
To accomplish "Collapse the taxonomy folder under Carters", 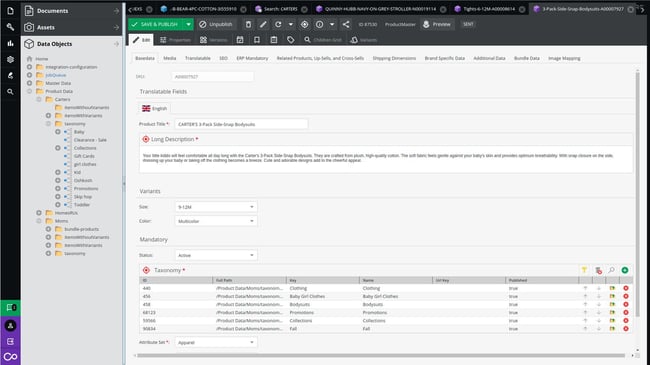I will click(49, 124).
